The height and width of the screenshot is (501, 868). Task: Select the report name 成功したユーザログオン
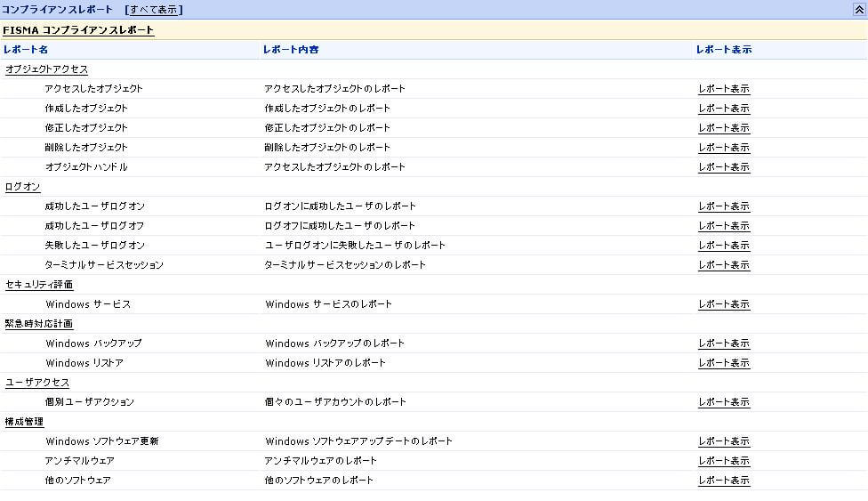click(94, 206)
